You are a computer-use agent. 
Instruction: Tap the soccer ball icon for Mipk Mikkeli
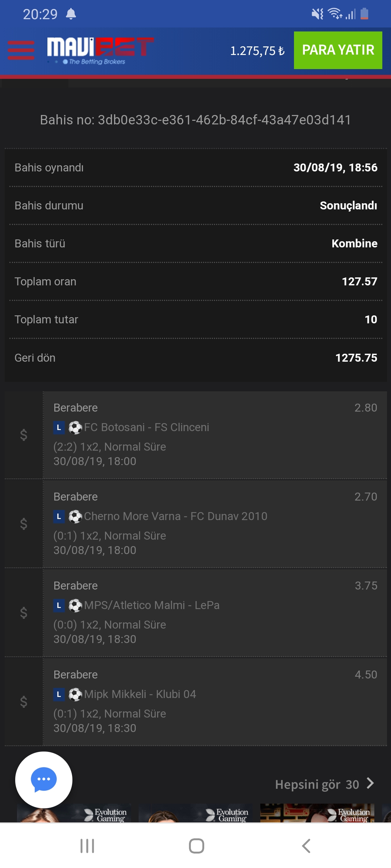click(75, 694)
